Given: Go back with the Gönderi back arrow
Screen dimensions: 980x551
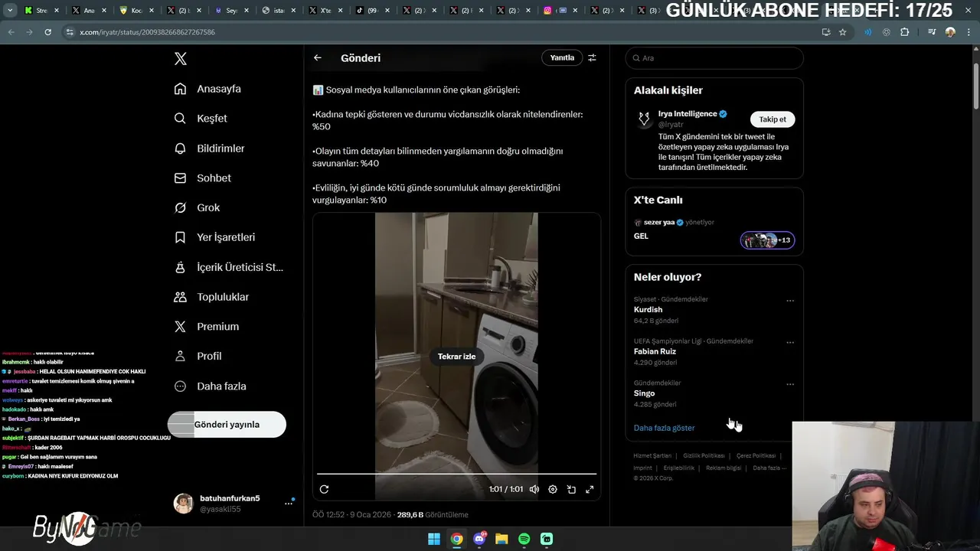Looking at the screenshot, I should point(318,58).
